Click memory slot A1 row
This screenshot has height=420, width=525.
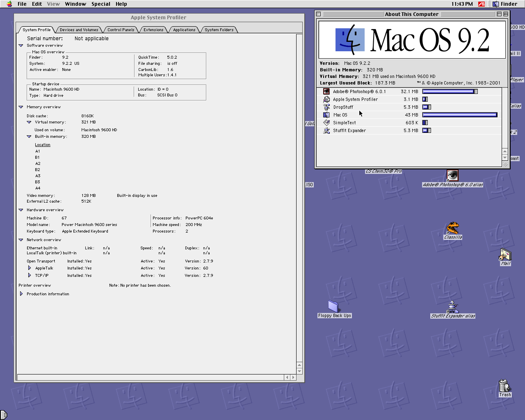click(x=38, y=151)
